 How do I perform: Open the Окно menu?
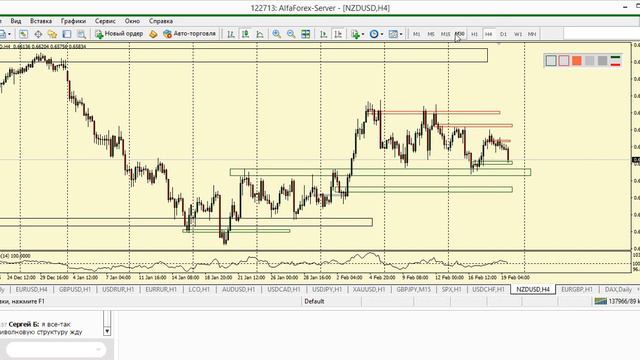point(132,21)
